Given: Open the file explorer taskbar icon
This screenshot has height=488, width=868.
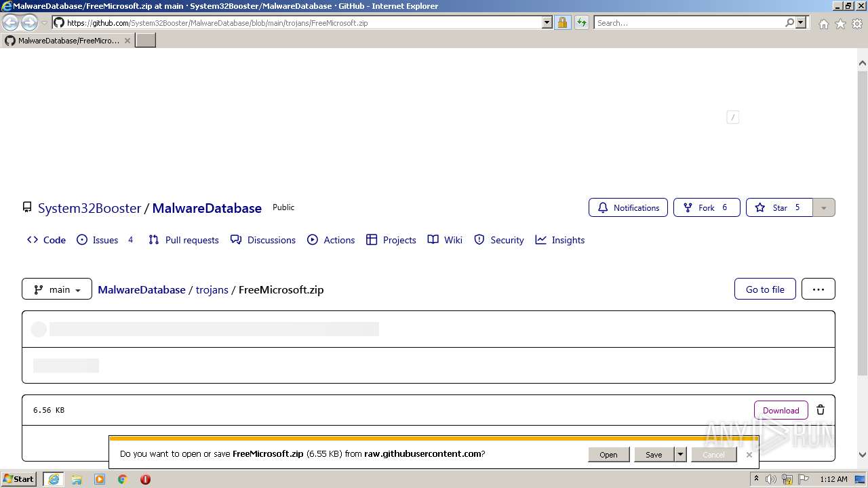Looking at the screenshot, I should [77, 479].
